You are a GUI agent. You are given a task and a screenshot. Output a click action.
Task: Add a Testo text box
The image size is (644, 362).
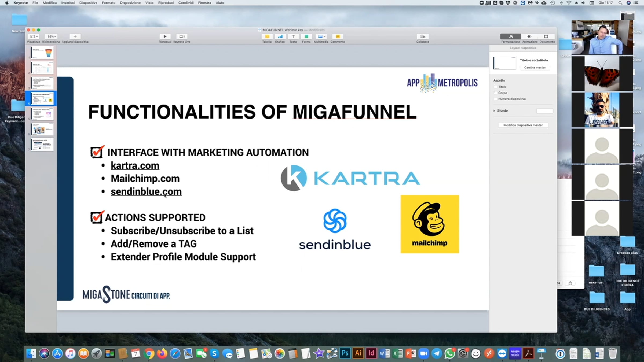(x=293, y=36)
